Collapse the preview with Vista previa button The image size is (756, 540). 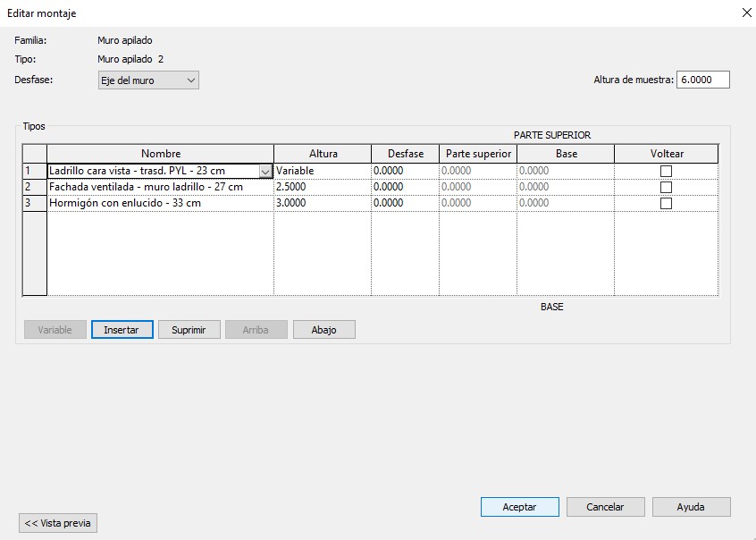[58, 523]
